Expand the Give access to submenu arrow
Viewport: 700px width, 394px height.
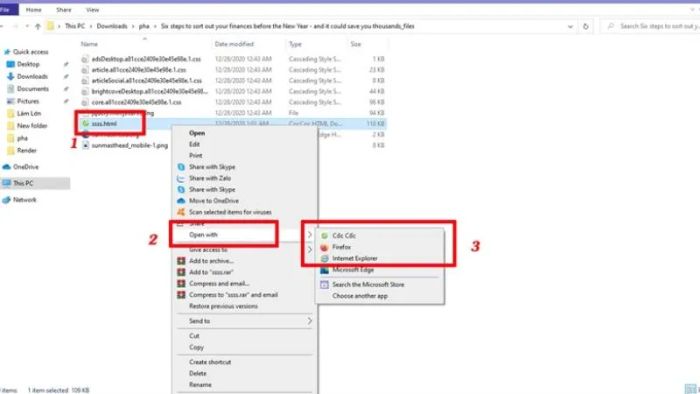(x=309, y=249)
